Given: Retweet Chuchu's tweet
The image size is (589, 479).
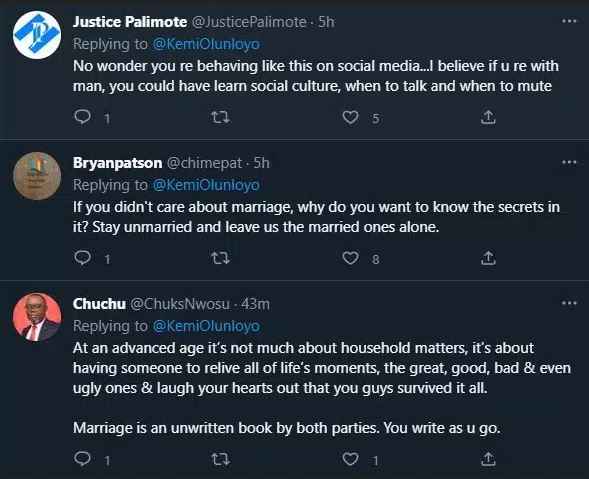Looking at the screenshot, I should tap(220, 459).
